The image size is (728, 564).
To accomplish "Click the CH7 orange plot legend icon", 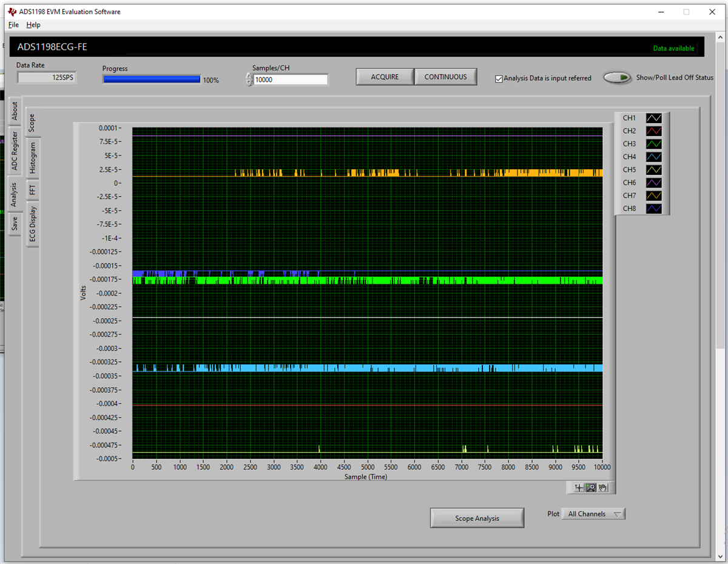I will coord(654,195).
